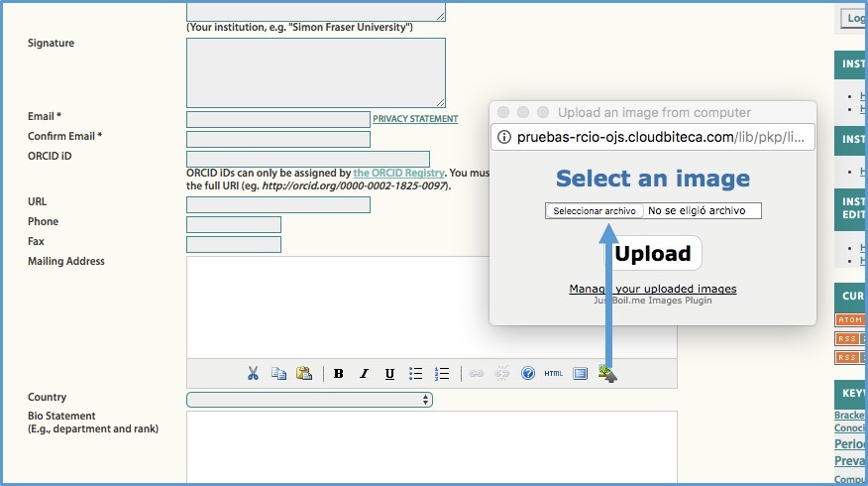This screenshot has width=868, height=486.
Task: Focus the URL input field
Action: pyautogui.click(x=278, y=204)
